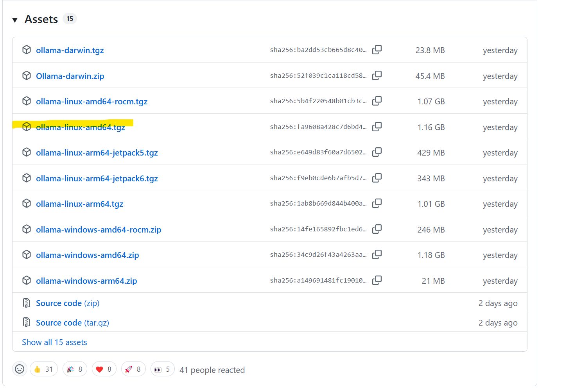
Task: Copy sha256 hash for ollama-linux-arm64-jetpack6.tgz
Action: coord(377,178)
